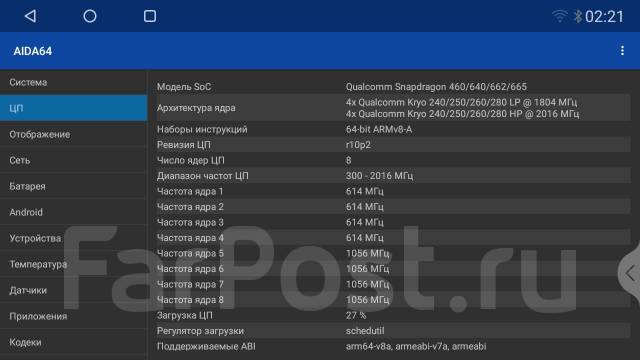Select the Kryo LP @ 1804 МГц line
This screenshot has height=360, width=640.
pyautogui.click(x=462, y=102)
